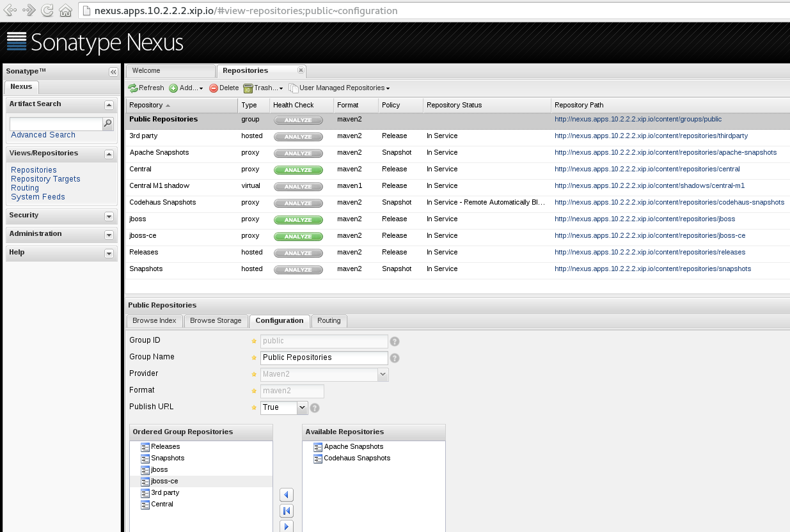Screen dimensions: 790x532
Task: Select Snapshots icon in Ordered Group Repositories
Action: coord(145,458)
